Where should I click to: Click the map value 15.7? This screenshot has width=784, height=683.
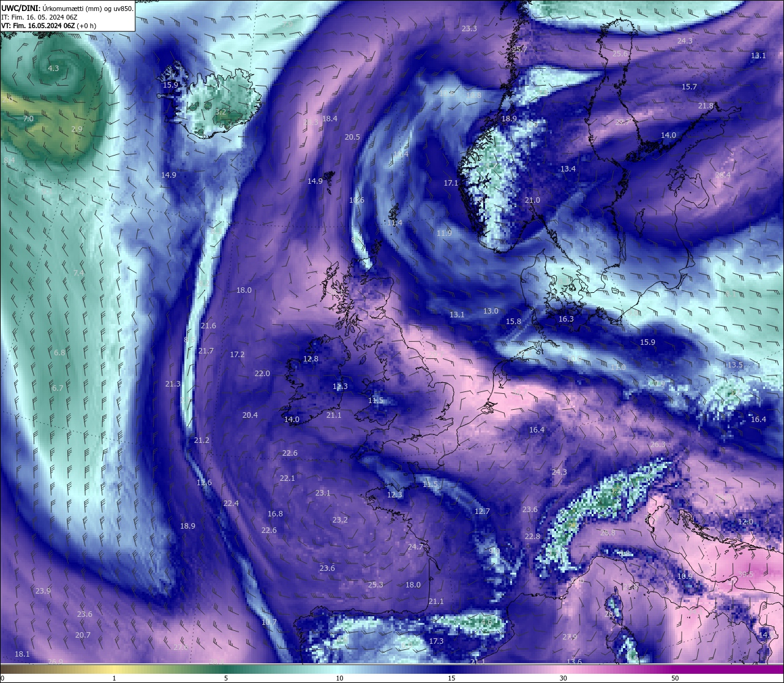click(x=689, y=86)
